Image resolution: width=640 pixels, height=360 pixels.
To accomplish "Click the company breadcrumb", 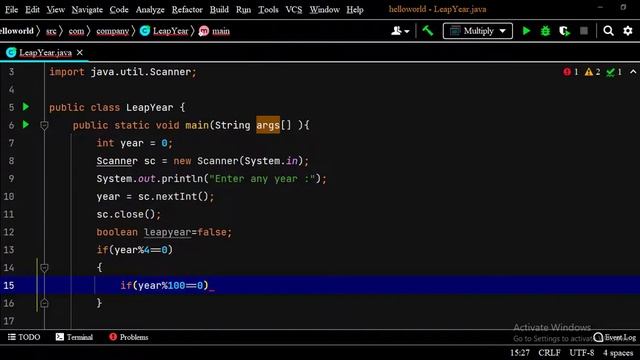I will tap(113, 31).
